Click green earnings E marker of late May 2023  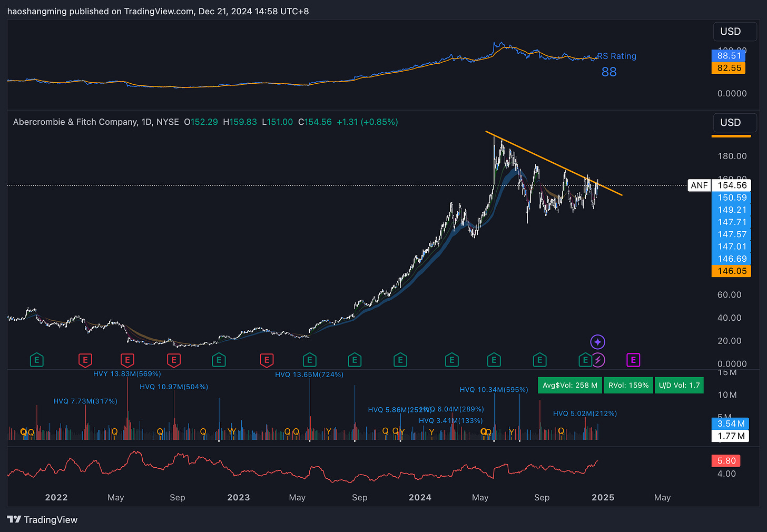click(x=310, y=360)
